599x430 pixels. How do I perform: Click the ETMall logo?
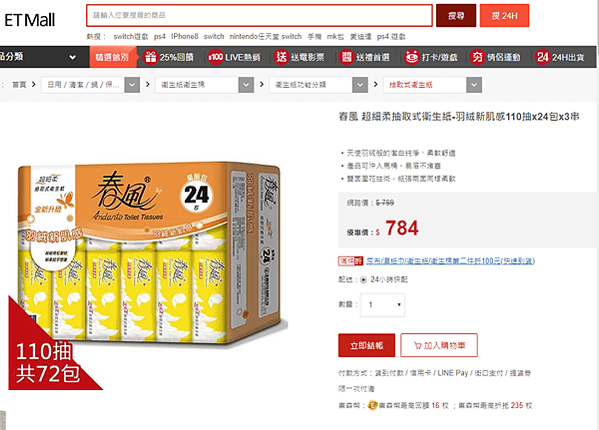[30, 20]
